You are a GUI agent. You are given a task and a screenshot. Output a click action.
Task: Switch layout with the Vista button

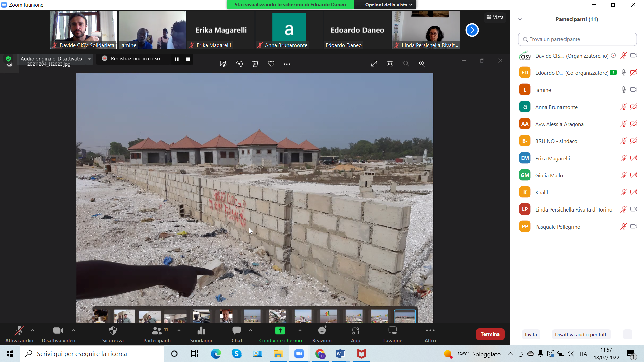495,17
